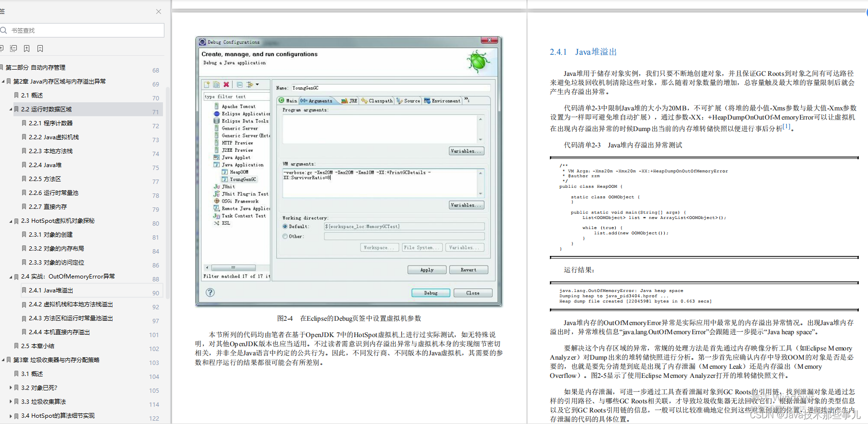The height and width of the screenshot is (424, 868).
Task: Go to bookmark 2.3.3 对象的访问定位
Action: point(56,263)
